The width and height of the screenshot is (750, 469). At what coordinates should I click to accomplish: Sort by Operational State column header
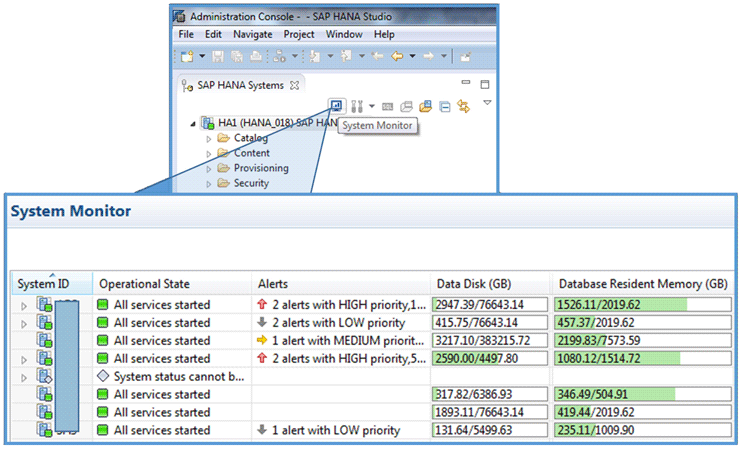pyautogui.click(x=144, y=284)
